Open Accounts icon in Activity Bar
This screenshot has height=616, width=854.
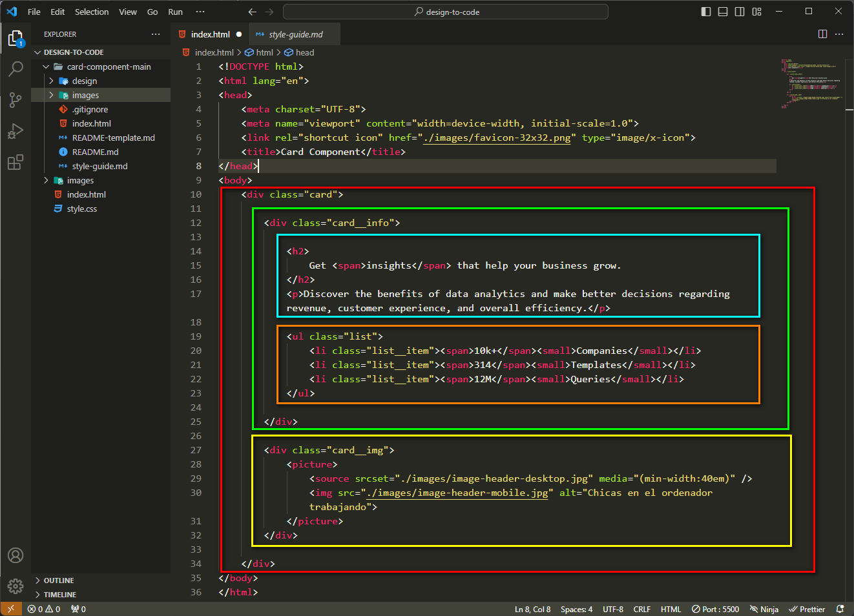click(16, 555)
